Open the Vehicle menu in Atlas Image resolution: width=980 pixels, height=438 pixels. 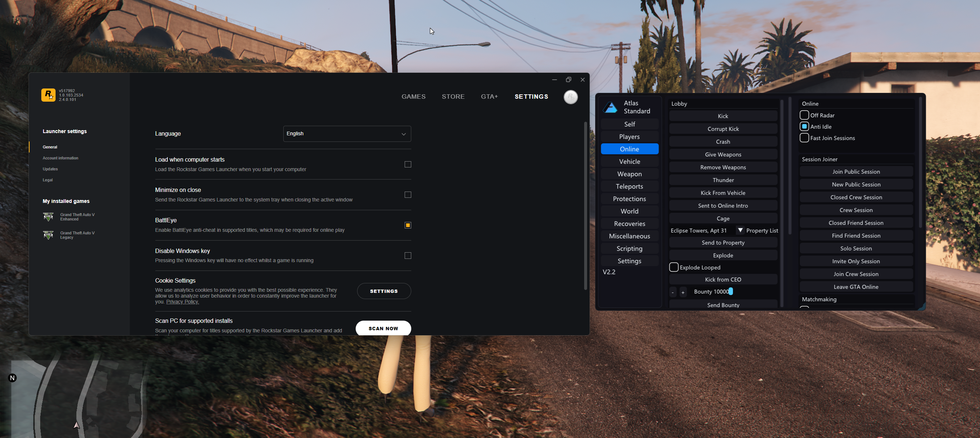click(x=629, y=161)
